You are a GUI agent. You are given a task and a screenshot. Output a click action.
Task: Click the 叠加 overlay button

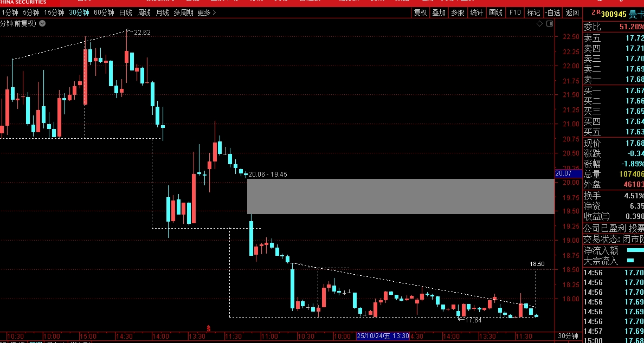439,13
